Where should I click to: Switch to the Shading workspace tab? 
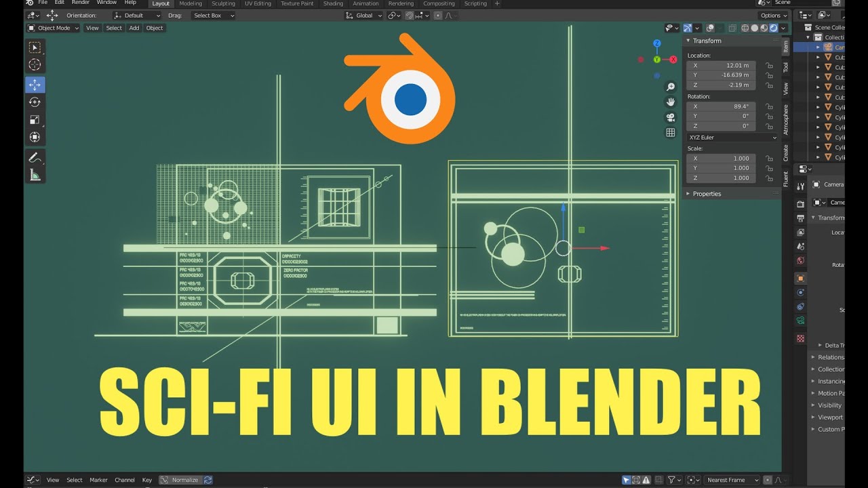coord(333,3)
